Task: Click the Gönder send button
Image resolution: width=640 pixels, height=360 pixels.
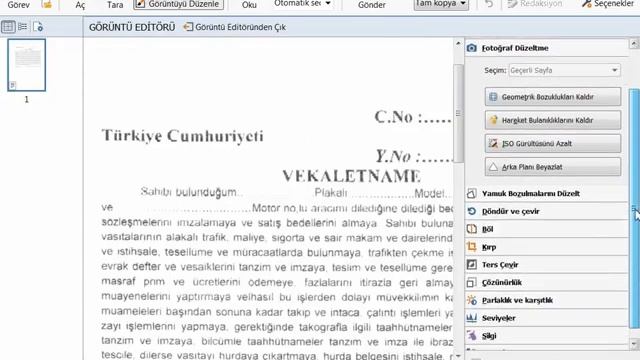Action: coord(371,4)
